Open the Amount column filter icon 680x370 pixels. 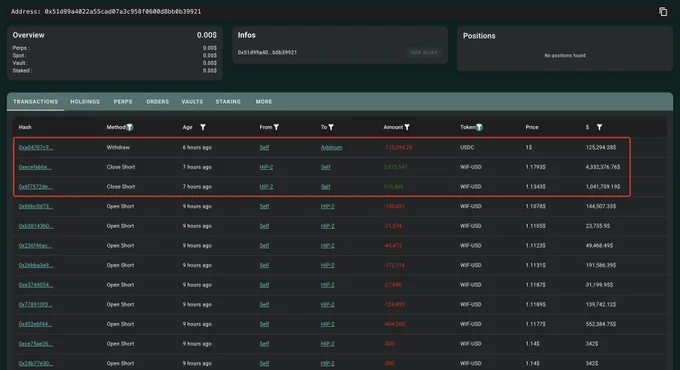pos(407,127)
